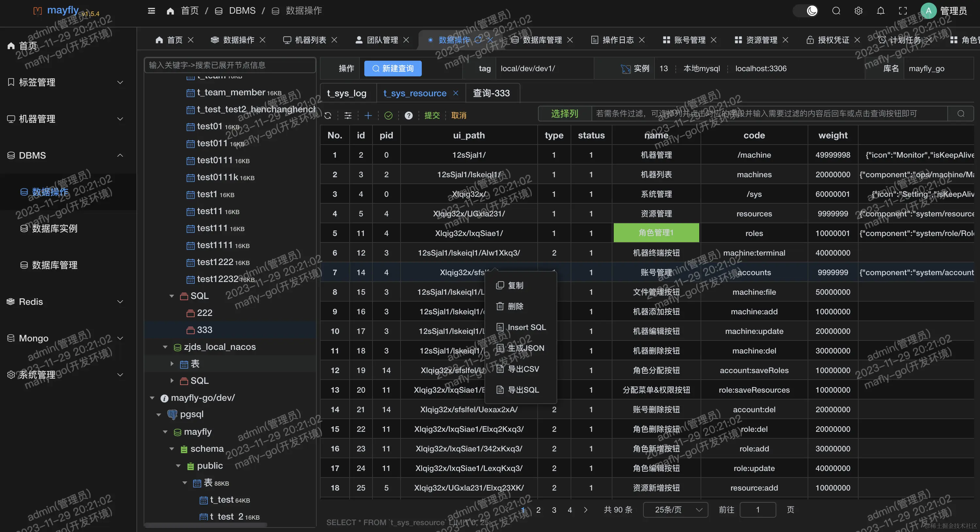Screen dimensions: 980x532
Task: Click the hamburger menu collapse icon
Action: (151, 11)
